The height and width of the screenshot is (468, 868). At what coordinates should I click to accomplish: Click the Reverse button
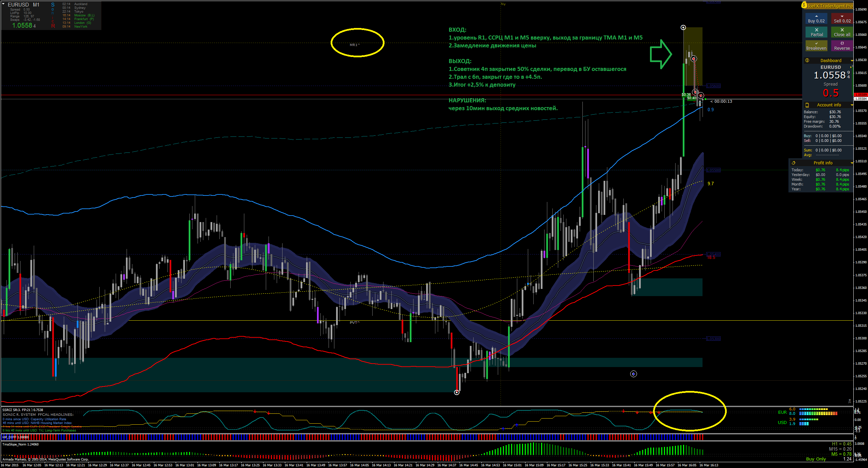pos(842,46)
